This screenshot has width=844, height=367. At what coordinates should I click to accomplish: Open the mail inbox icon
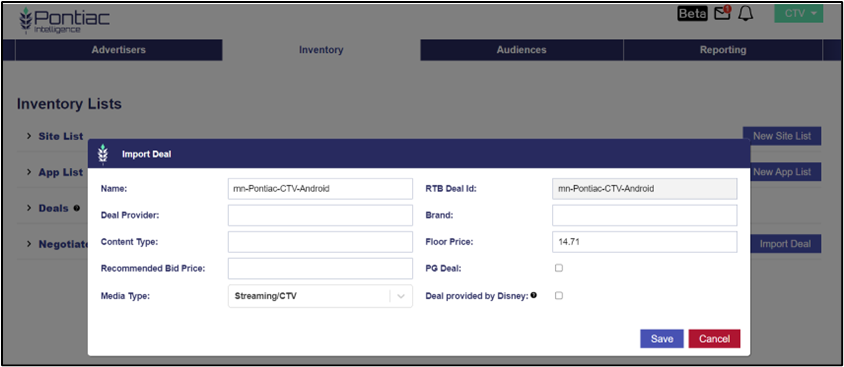click(722, 13)
